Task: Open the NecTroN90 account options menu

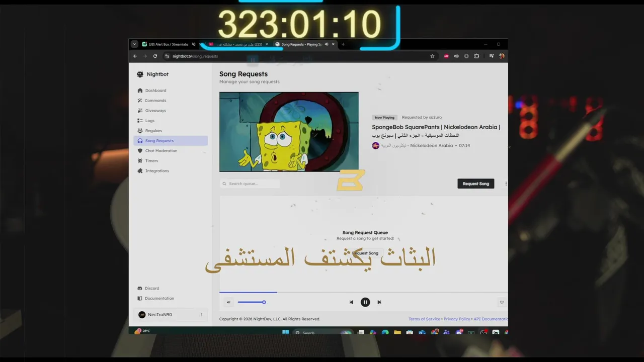Action: (201, 315)
